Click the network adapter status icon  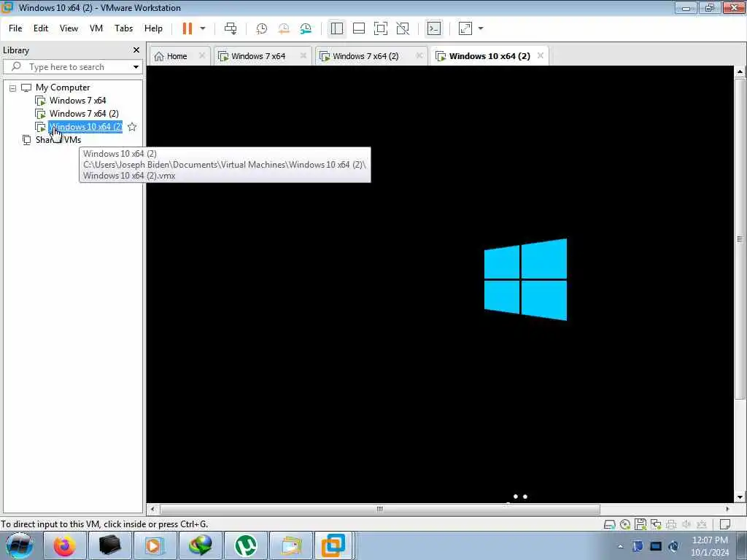coord(656,525)
